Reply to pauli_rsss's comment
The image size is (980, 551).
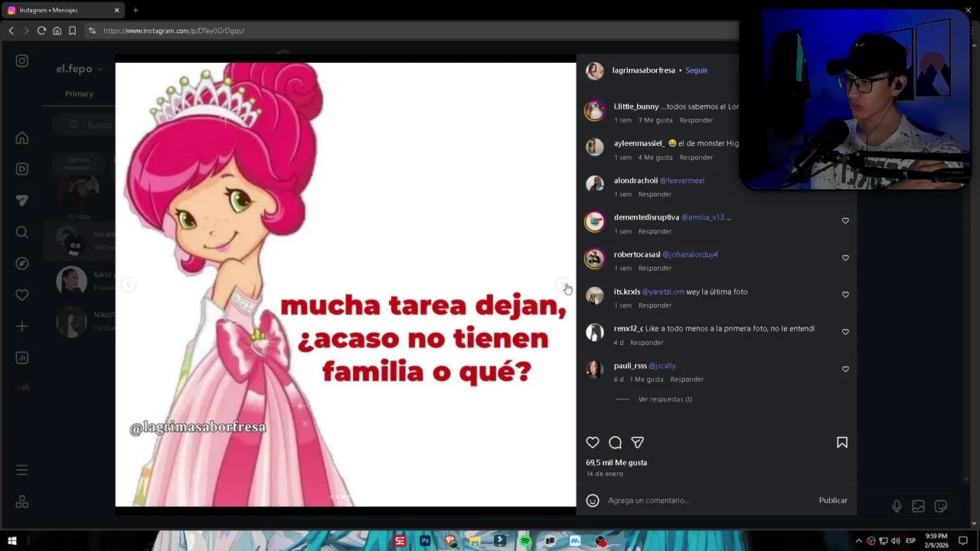pyautogui.click(x=687, y=380)
